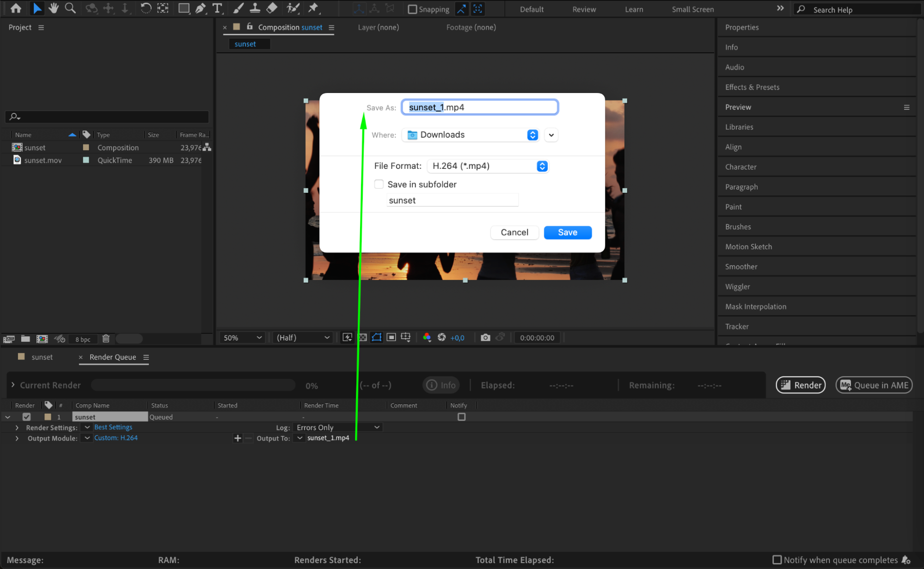This screenshot has width=924, height=569.
Task: Select the Puppet Pin tool
Action: pos(313,8)
